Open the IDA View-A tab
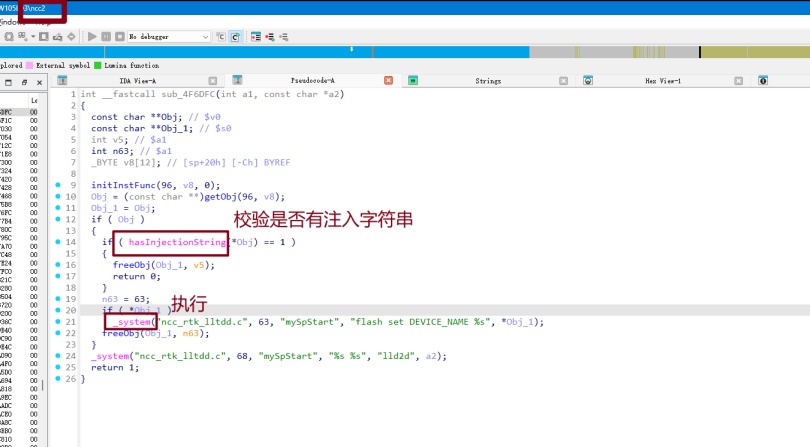Image resolution: width=810 pixels, height=447 pixels. click(x=137, y=80)
